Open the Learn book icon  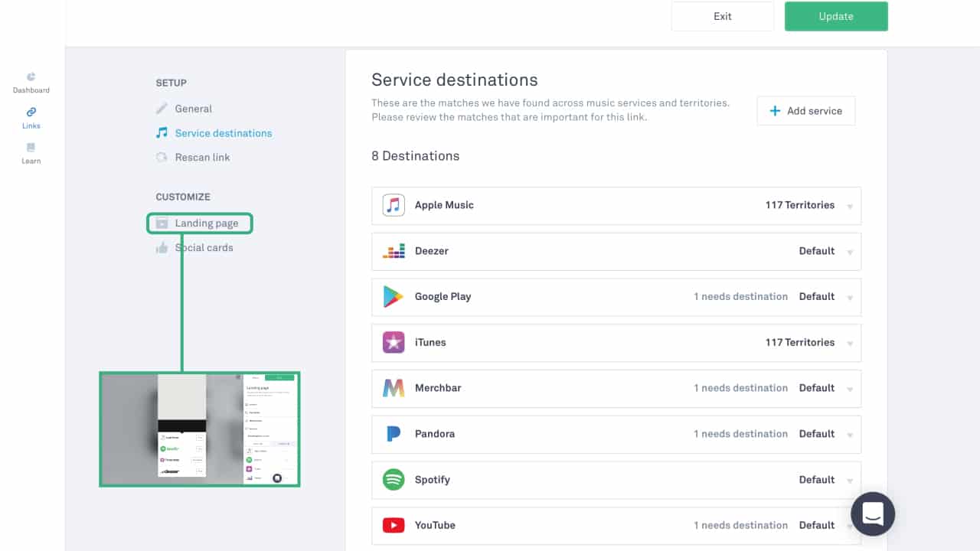31,148
